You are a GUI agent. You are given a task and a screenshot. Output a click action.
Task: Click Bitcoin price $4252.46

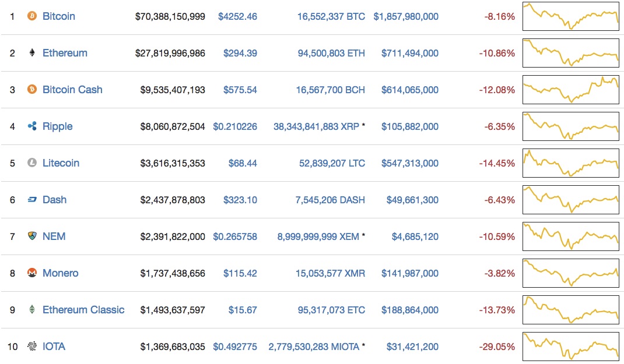coord(237,16)
